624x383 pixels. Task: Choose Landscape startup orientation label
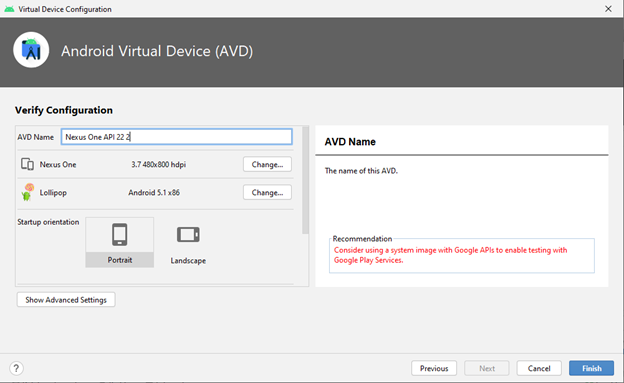pyautogui.click(x=188, y=261)
